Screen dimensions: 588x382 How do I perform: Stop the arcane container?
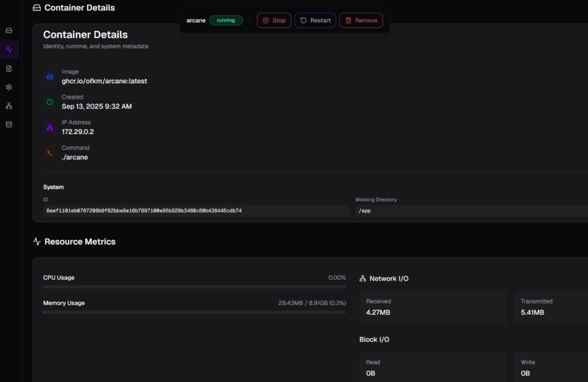pyautogui.click(x=274, y=20)
